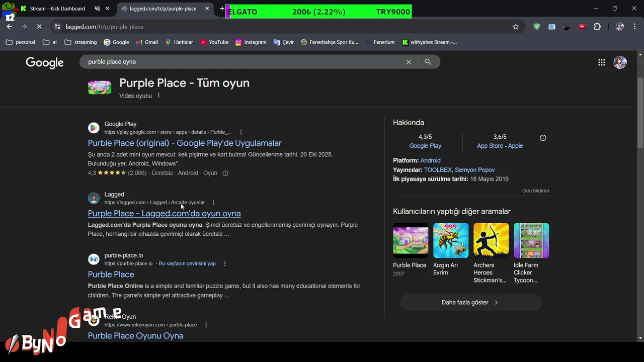Open the Fenerium bookmark

(x=380, y=42)
